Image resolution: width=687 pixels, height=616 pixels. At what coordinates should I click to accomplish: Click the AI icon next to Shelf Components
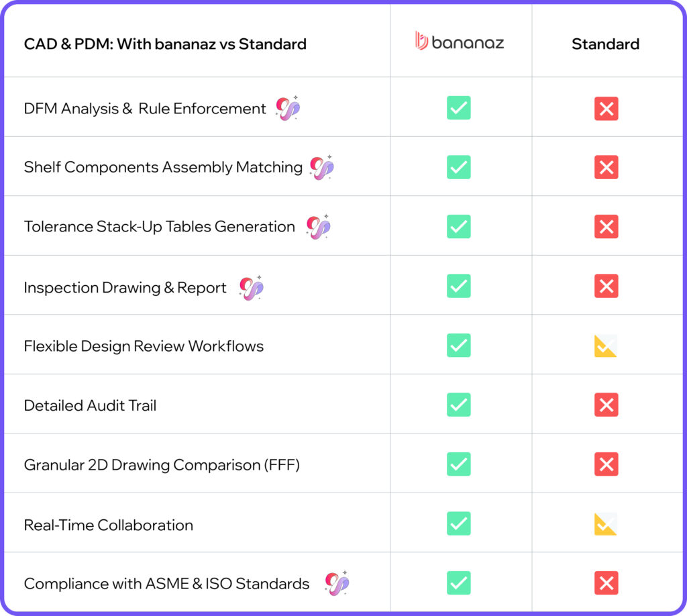322,168
